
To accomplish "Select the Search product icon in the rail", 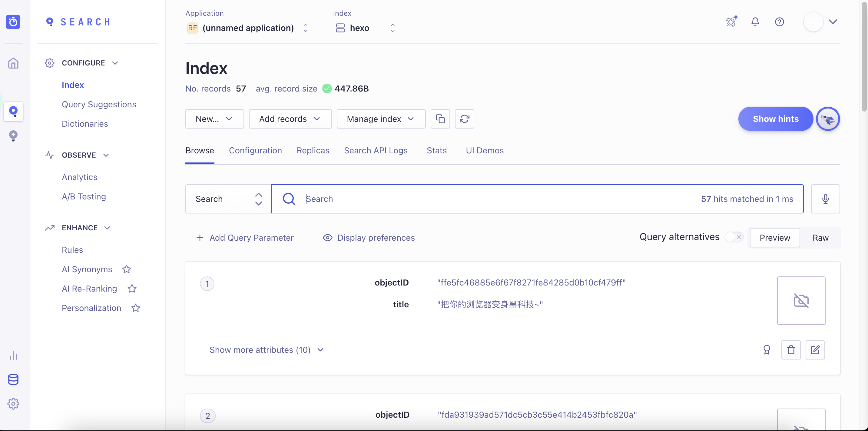I will [x=13, y=111].
